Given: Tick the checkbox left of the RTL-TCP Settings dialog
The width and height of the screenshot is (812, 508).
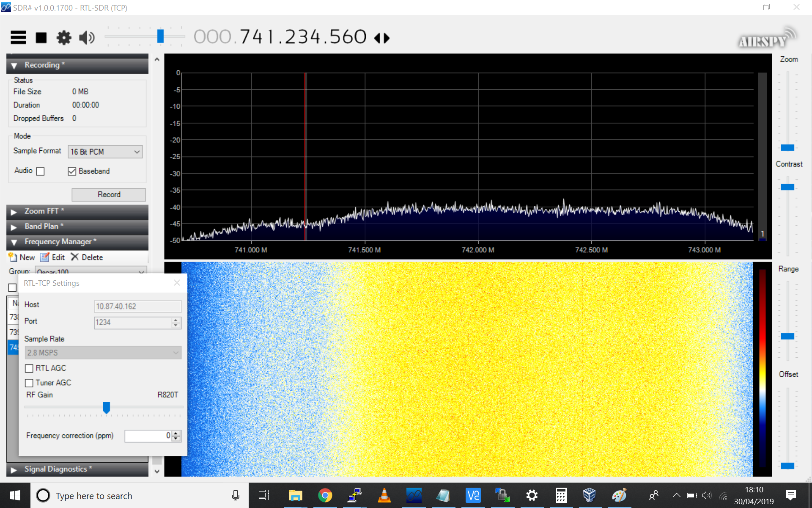Looking at the screenshot, I should pyautogui.click(x=12, y=287).
